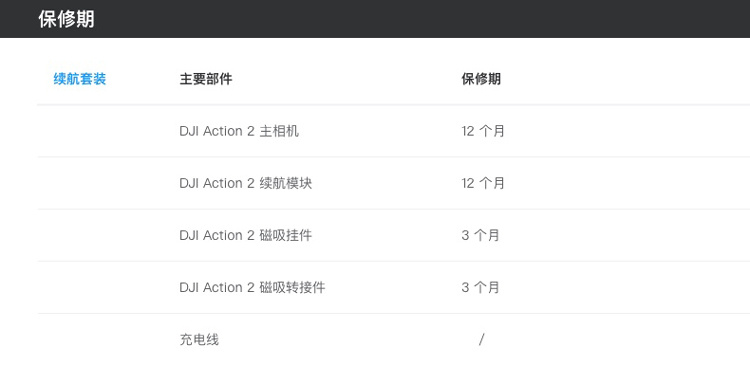Click the word 主相机 in first row
The image size is (750, 384).
[279, 131]
